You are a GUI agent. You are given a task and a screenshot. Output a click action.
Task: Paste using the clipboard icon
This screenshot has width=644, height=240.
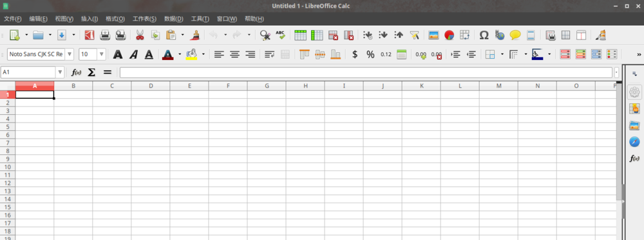pos(171,35)
